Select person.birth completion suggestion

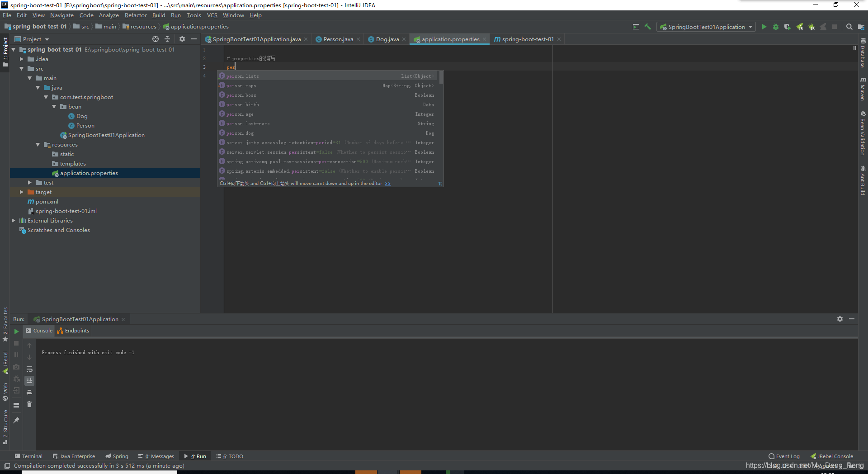[328, 105]
